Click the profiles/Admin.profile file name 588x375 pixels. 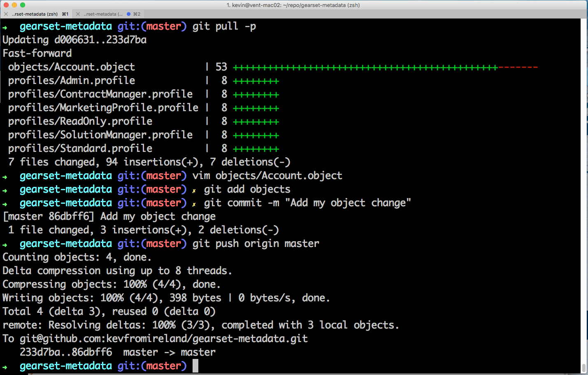71,81
